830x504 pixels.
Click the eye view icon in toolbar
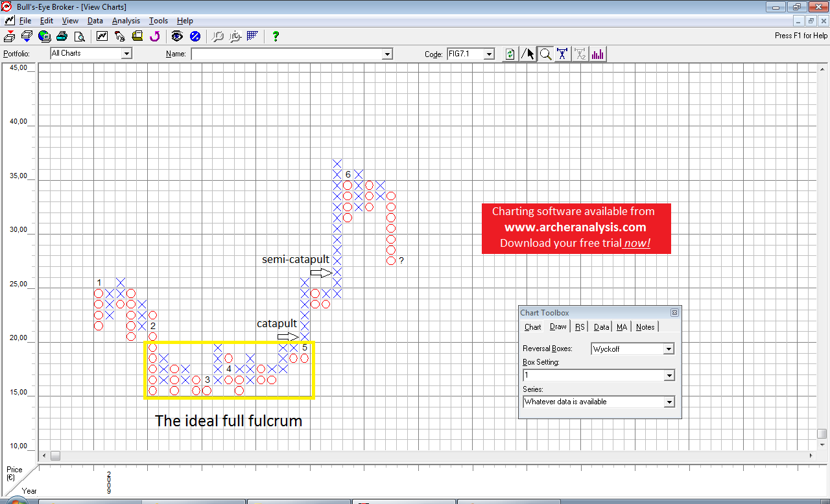[x=177, y=36]
